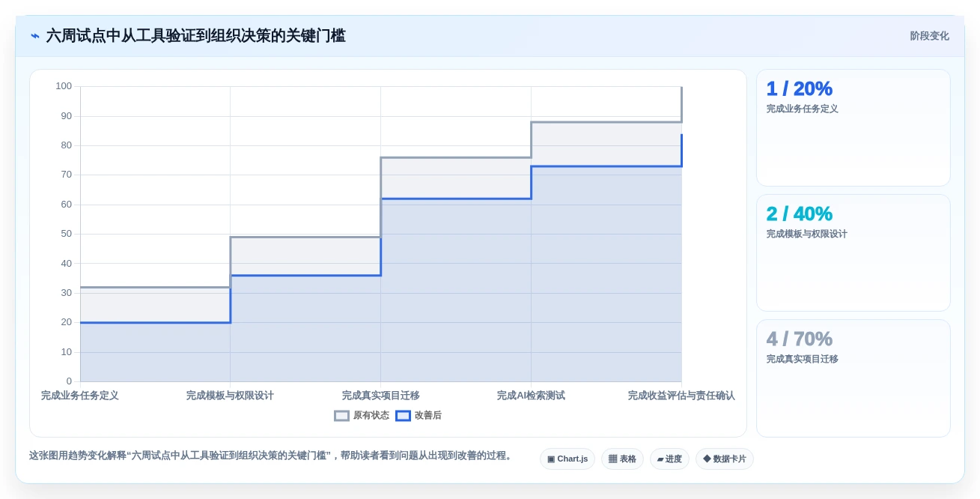Screen dimensions: 980x499
Task: Click the 数据卡片 tag
Action: point(725,459)
